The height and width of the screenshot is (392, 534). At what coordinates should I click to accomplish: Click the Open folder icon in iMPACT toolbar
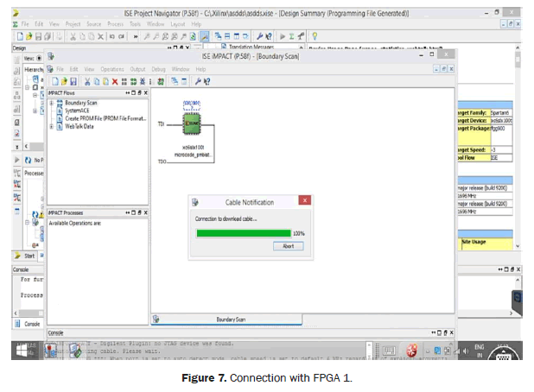click(62, 80)
